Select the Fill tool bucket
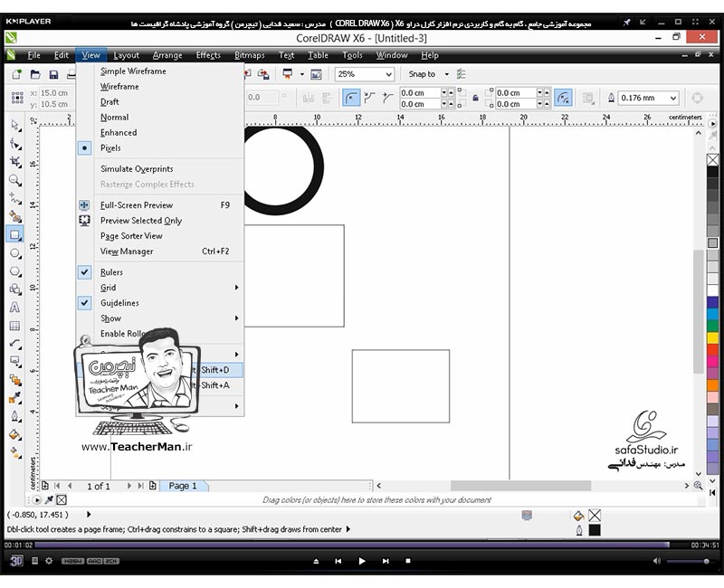 [x=15, y=434]
